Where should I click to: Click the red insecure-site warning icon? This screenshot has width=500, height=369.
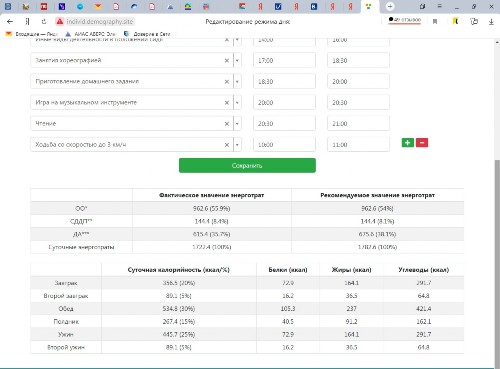click(x=60, y=22)
